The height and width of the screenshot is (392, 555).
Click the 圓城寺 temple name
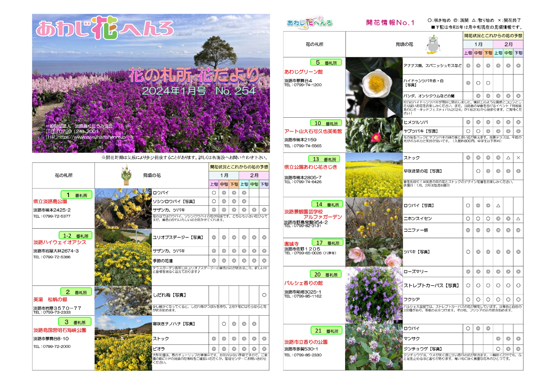click(292, 244)
